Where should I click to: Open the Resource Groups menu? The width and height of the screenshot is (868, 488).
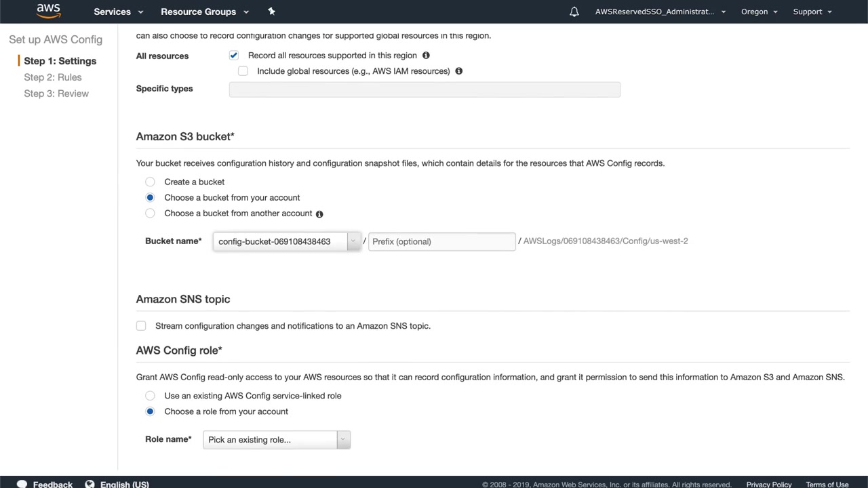click(205, 12)
